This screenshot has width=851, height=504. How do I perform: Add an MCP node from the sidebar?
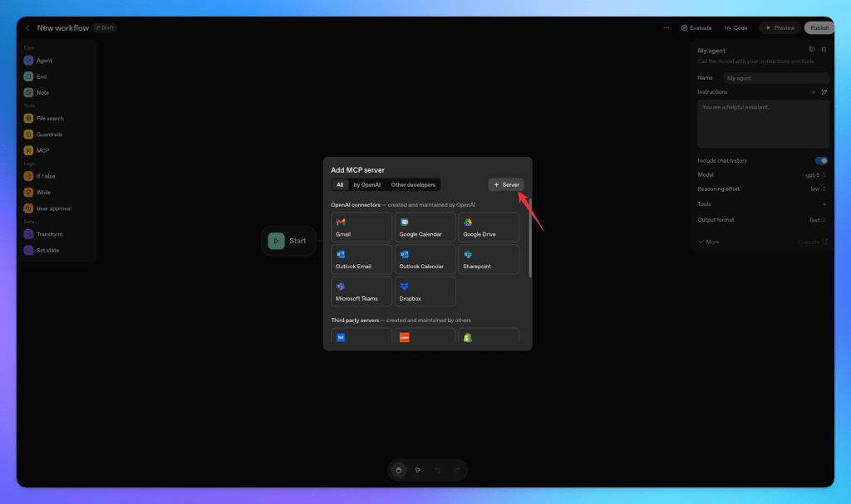42,150
